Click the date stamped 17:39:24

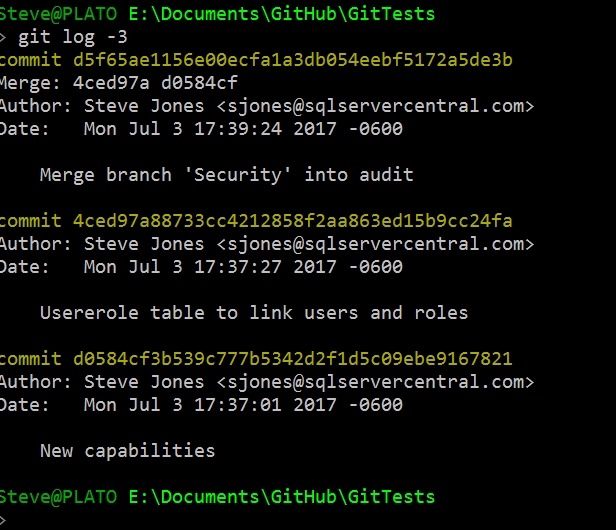(x=242, y=127)
